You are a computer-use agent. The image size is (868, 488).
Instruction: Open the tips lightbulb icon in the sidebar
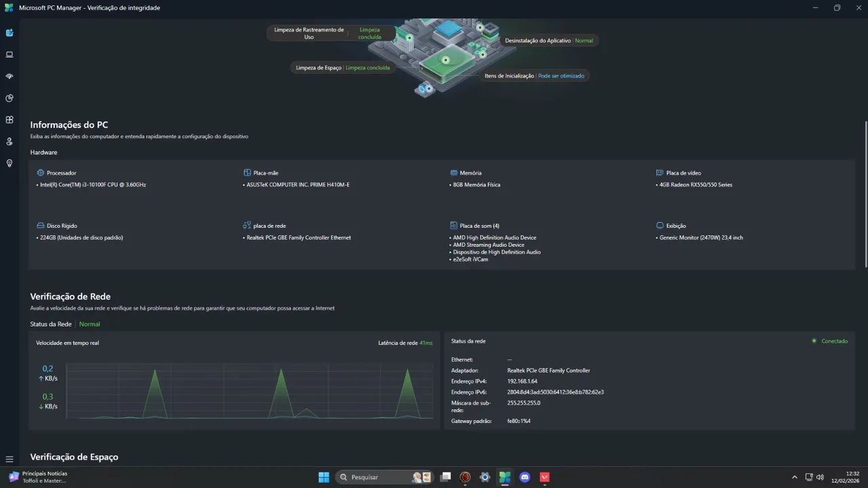(x=9, y=163)
